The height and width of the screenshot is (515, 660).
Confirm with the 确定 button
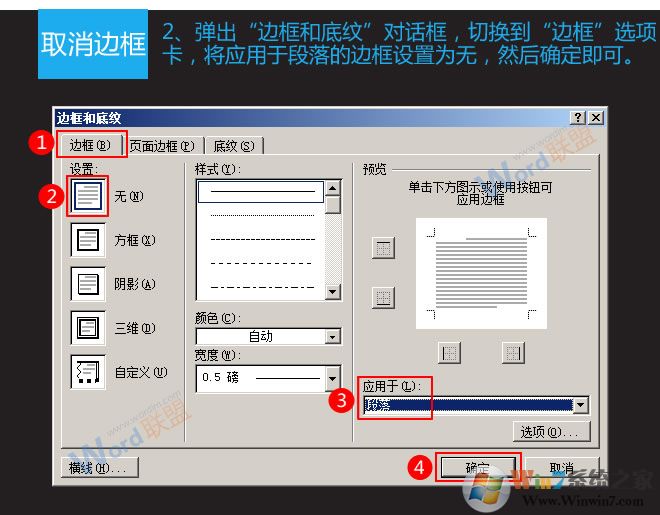(478, 467)
